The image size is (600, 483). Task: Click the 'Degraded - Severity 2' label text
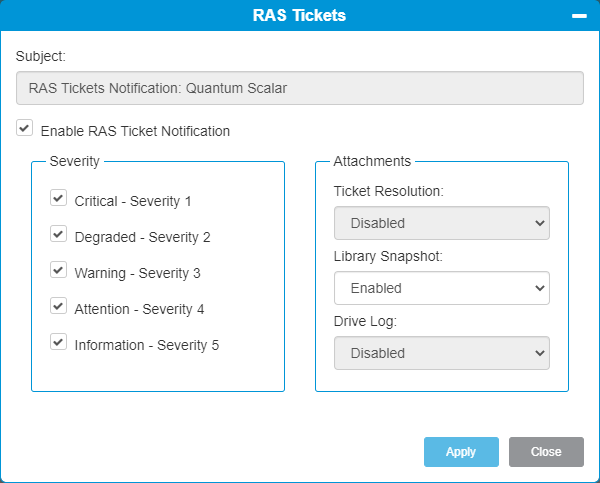[x=142, y=237]
